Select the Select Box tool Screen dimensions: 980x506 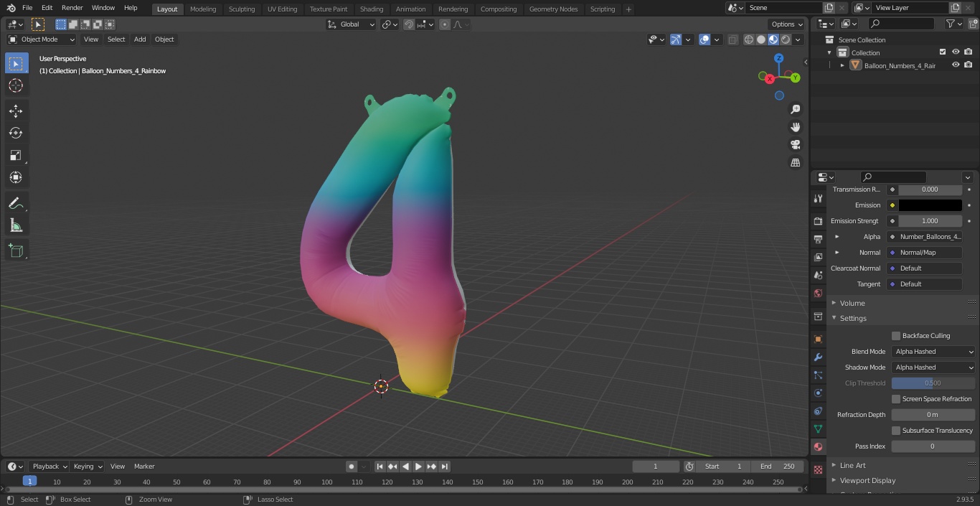(16, 63)
